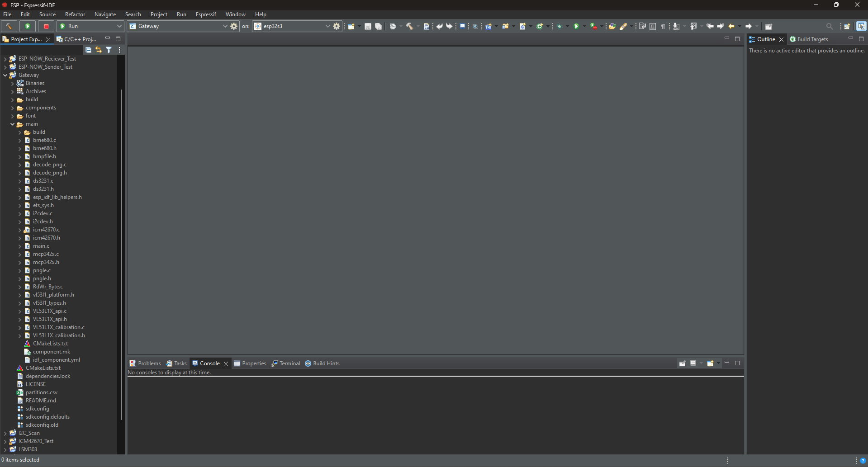Image resolution: width=868 pixels, height=467 pixels.
Task: Open the File menu
Action: pos(7,14)
